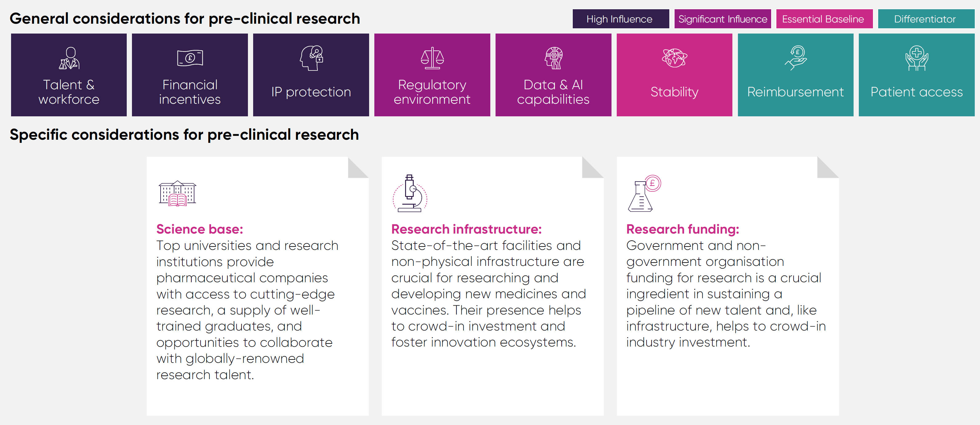Image resolution: width=980 pixels, height=425 pixels.
Task: Click the head-with-lock IP protection icon
Action: (x=312, y=58)
